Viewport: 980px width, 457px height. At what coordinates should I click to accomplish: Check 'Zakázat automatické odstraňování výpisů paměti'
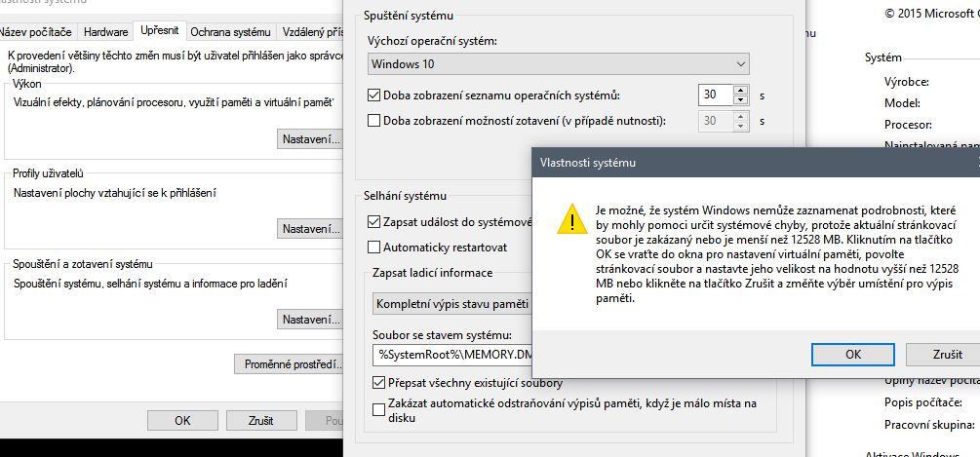[x=379, y=409]
